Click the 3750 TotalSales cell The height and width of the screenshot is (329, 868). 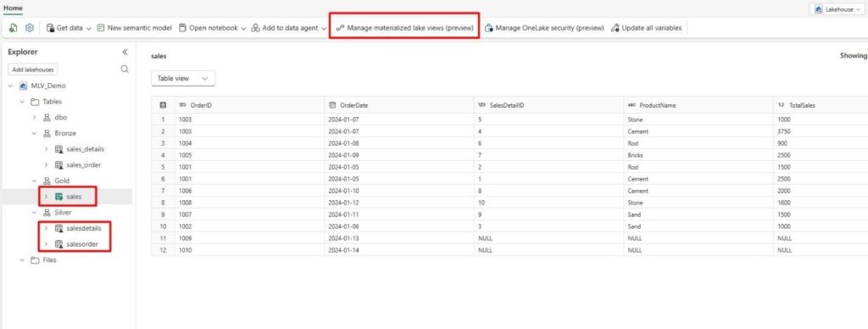point(821,131)
